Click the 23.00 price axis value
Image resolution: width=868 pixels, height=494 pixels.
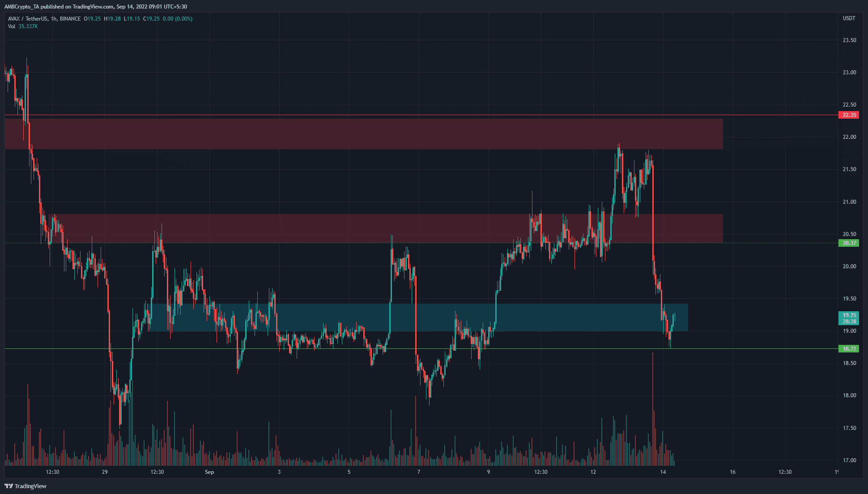point(849,73)
